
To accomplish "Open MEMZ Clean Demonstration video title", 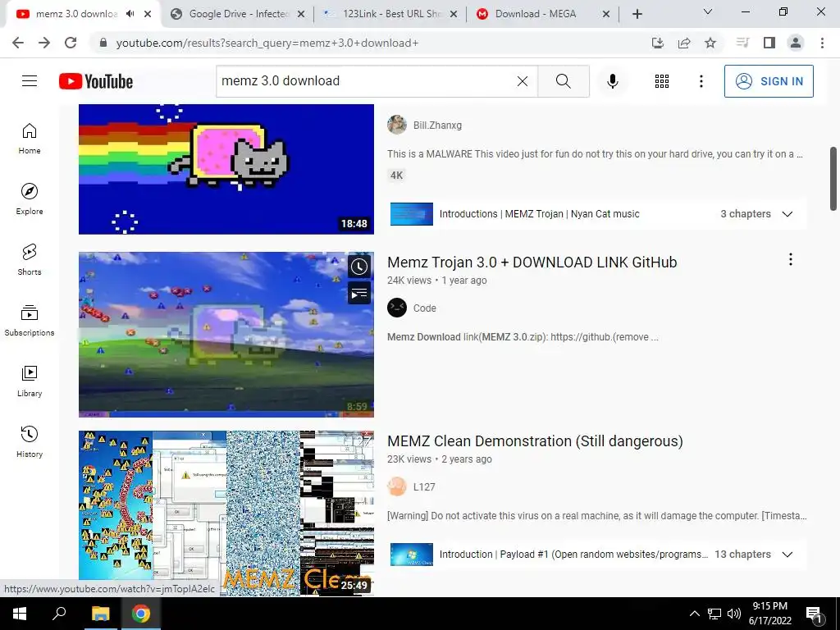I will (x=535, y=441).
